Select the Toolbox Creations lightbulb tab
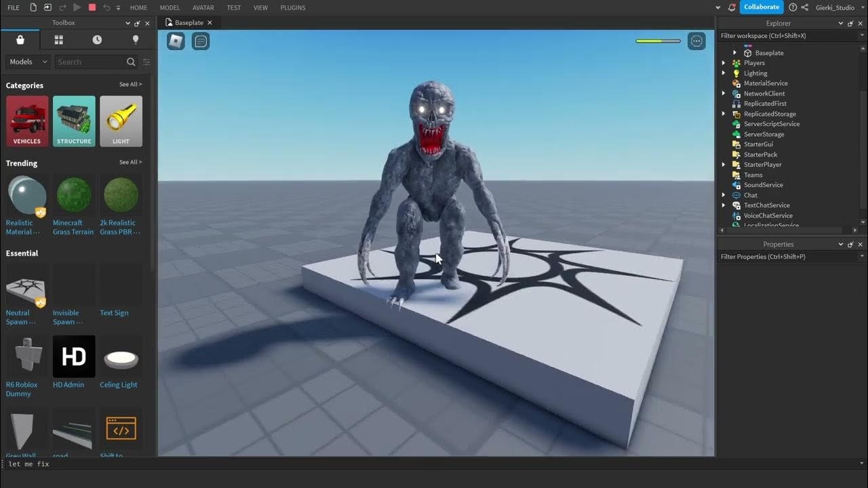This screenshot has width=868, height=488. [136, 40]
